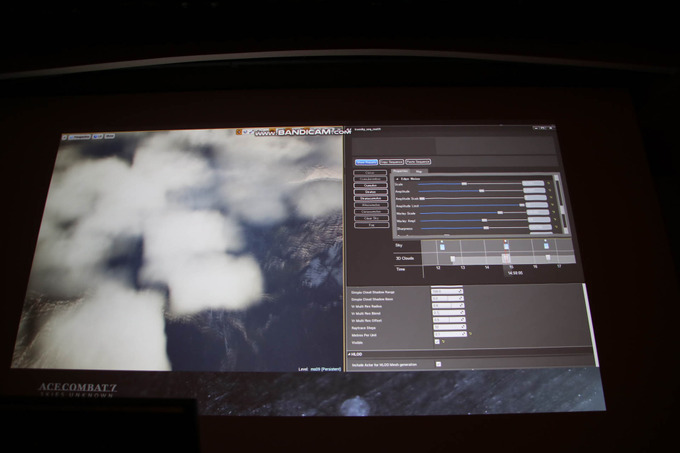Select the Fog preset
The width and height of the screenshot is (680, 453).
click(x=372, y=225)
